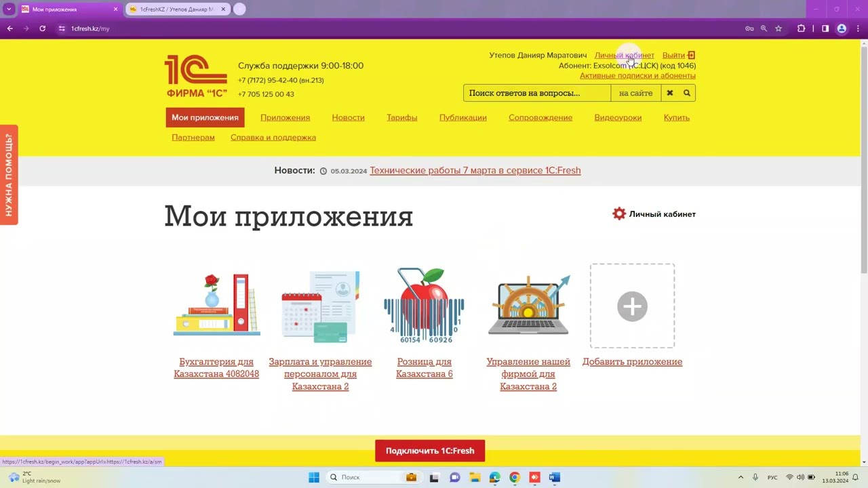
Task: Show hidden tray icons chevron
Action: tap(741, 477)
